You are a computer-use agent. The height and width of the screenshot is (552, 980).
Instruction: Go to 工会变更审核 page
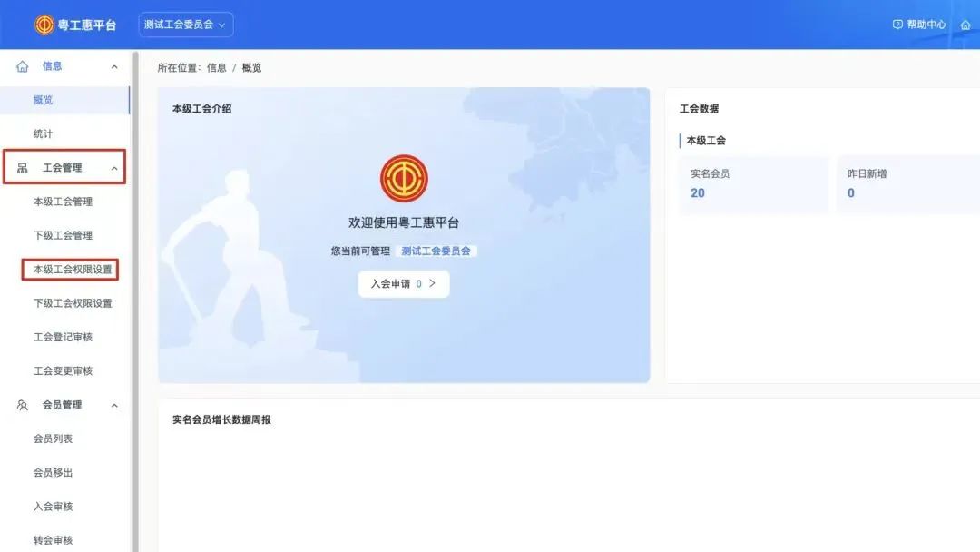[x=63, y=370]
